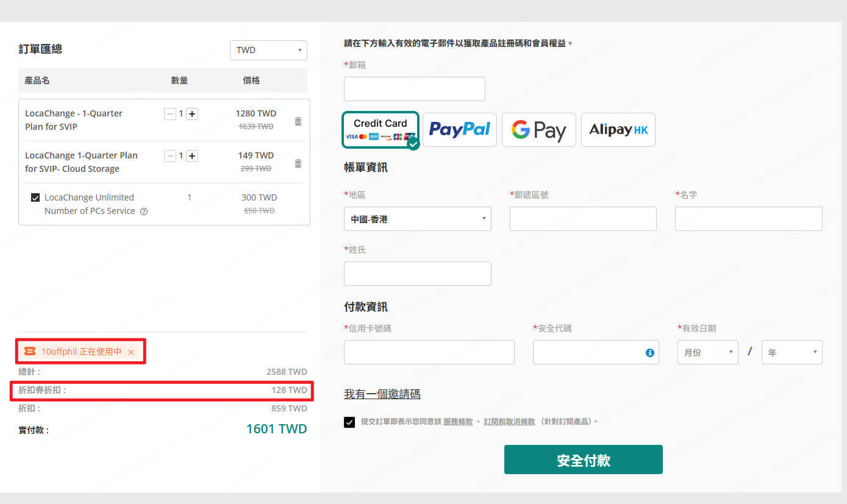
Task: Click the 2588 TWD subtotal value
Action: click(287, 372)
